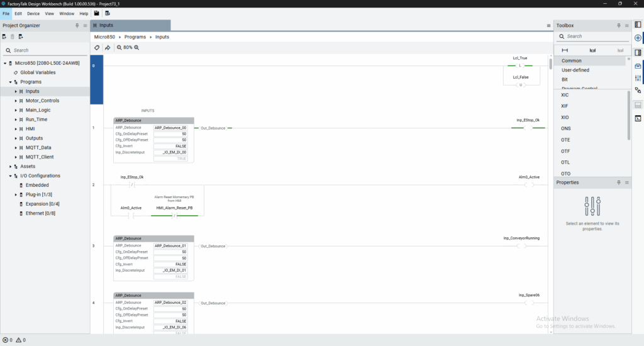Click the error count icon in status bar
The width and height of the screenshot is (644, 346).
pyautogui.click(x=5, y=340)
